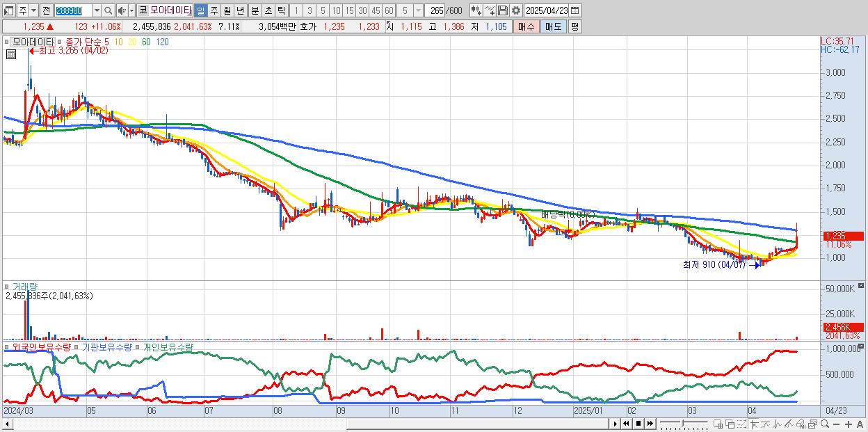Choose the 3 interval button
This screenshot has width=868, height=432.
pos(310,10)
